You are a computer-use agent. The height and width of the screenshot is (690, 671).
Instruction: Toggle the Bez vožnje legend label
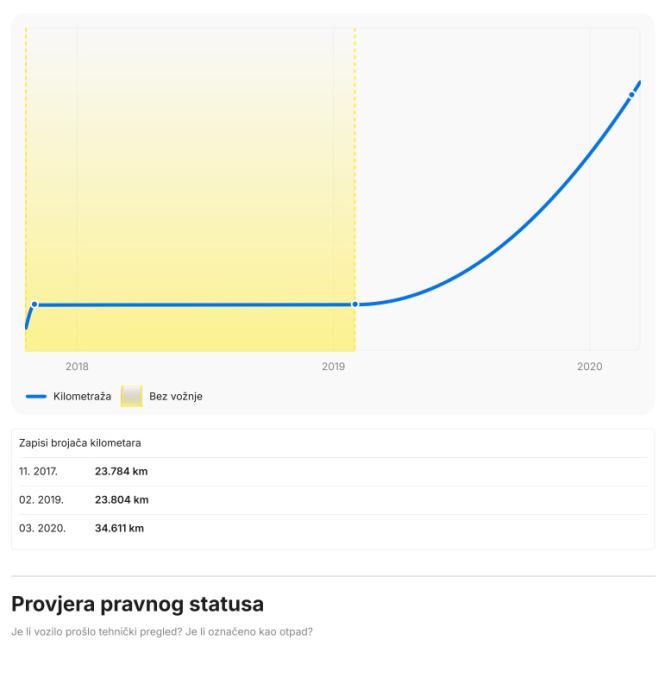pos(176,397)
